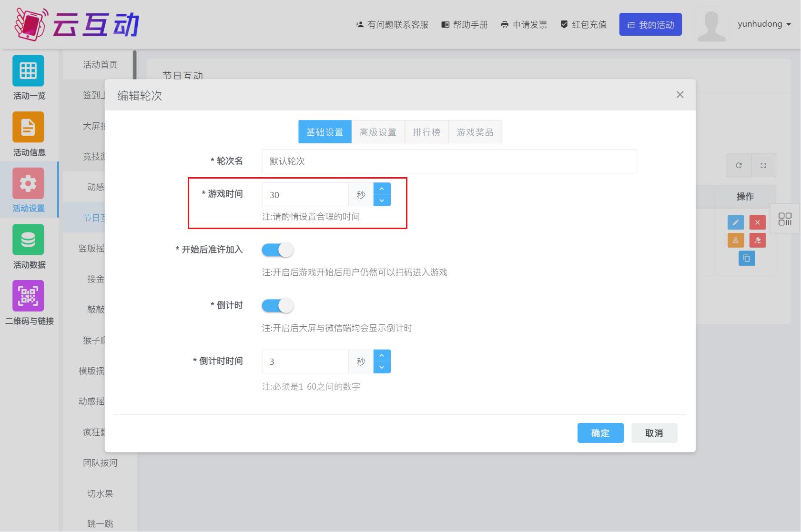
Task: Switch to the 高级设置 tab
Action: (378, 132)
